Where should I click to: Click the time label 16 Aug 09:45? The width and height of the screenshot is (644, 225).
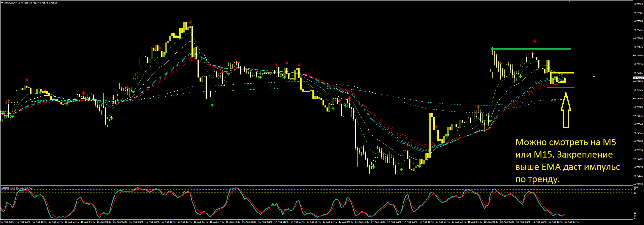point(152,222)
